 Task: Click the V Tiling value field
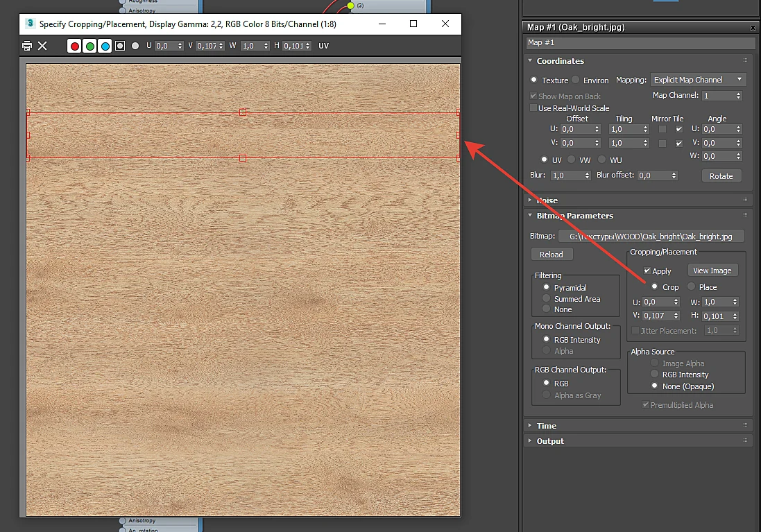(625, 143)
